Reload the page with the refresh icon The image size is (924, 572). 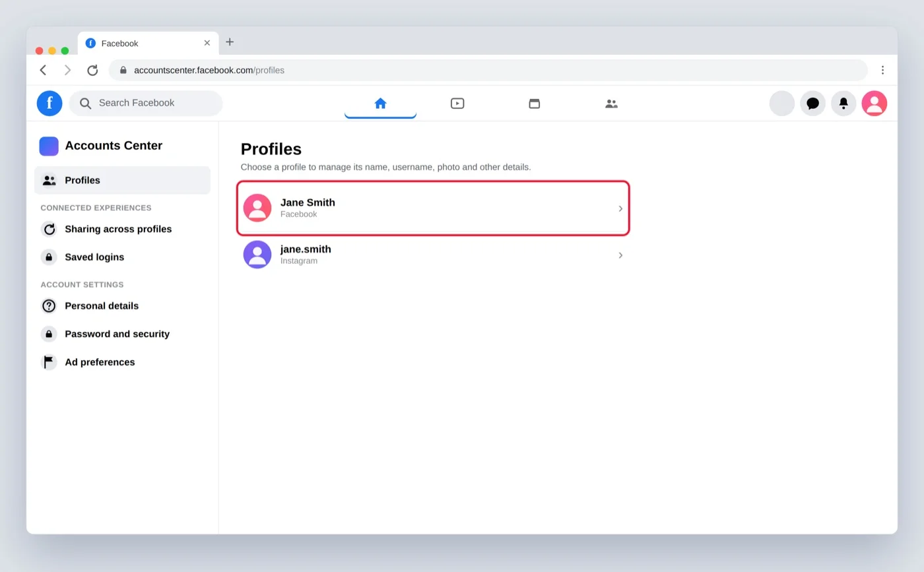92,70
